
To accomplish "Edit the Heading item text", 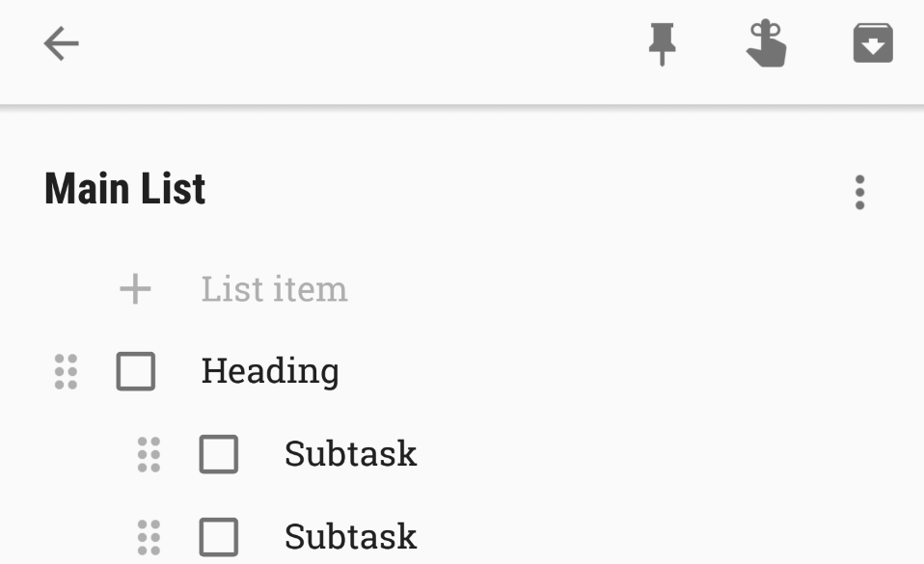I will click(x=270, y=371).
